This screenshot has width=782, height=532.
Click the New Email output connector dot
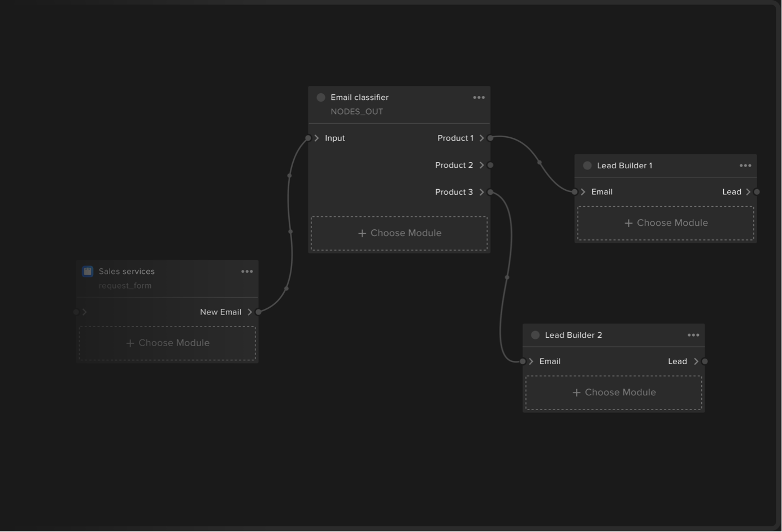click(x=258, y=312)
